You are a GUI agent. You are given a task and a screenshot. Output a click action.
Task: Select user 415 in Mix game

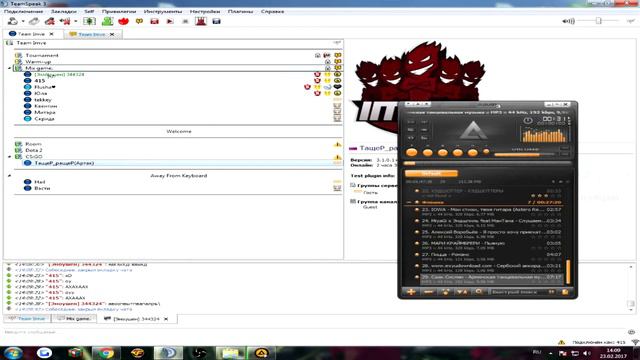40,81
